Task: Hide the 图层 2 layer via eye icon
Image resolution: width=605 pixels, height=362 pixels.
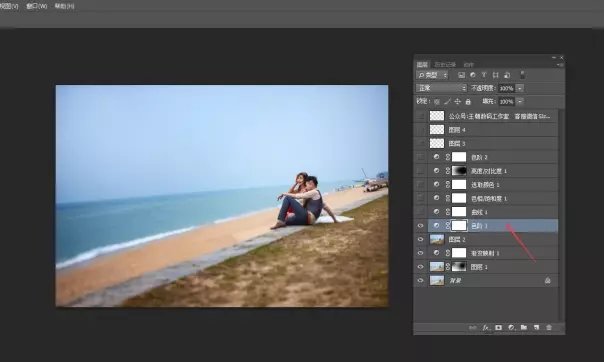Action: coord(421,239)
